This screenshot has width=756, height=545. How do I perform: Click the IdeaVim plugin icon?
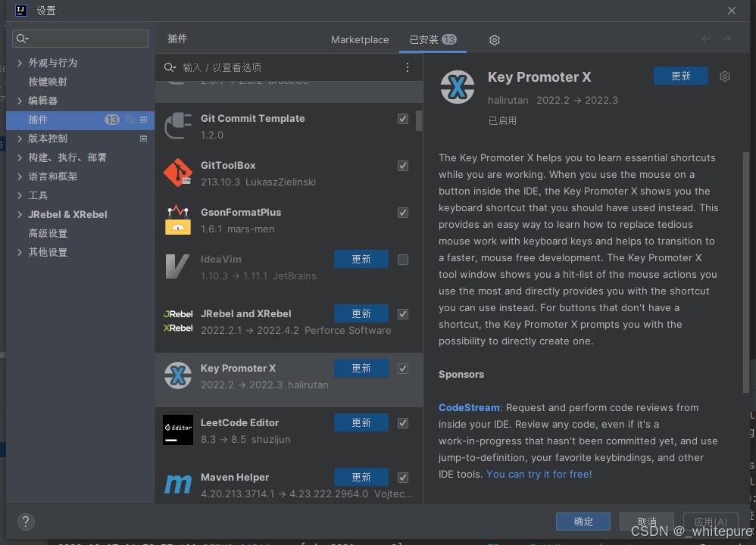click(x=177, y=266)
